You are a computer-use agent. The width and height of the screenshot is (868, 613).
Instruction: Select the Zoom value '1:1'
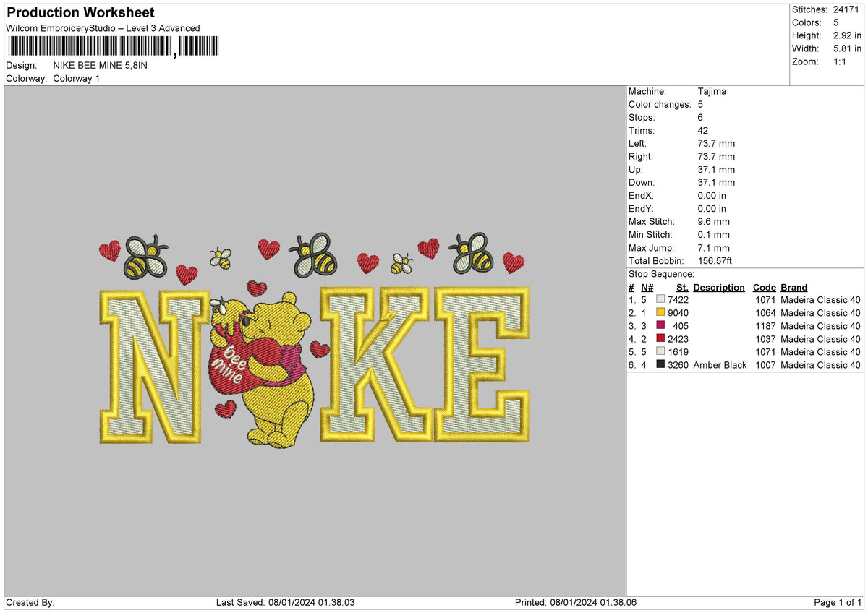click(x=841, y=61)
